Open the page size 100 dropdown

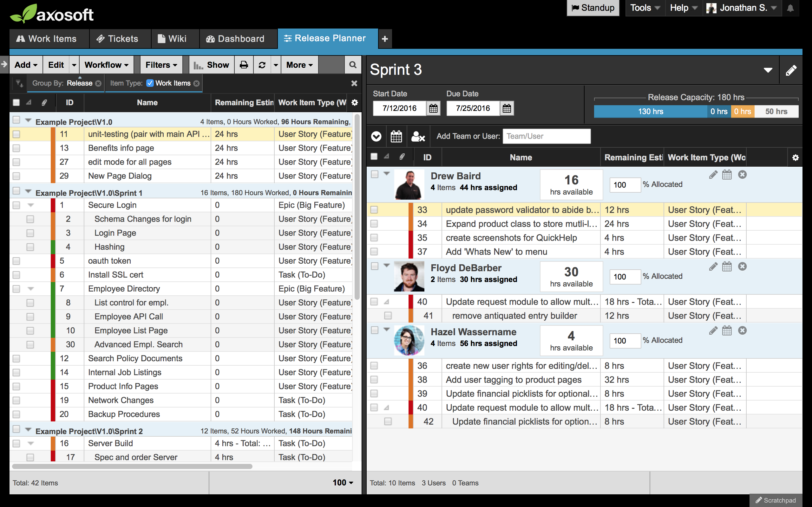point(343,483)
